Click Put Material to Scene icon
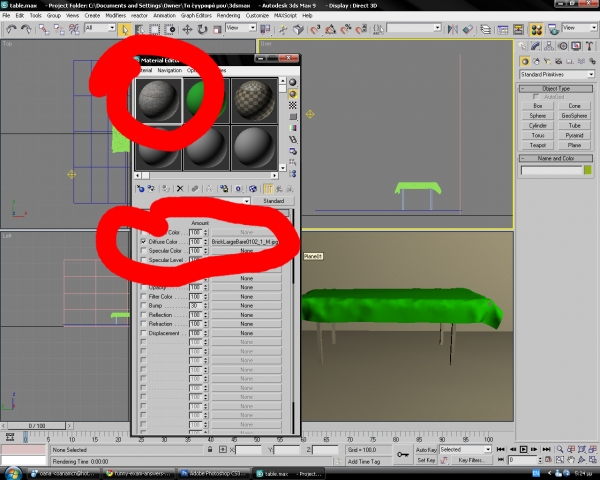The height and width of the screenshot is (480, 600). coord(151,189)
